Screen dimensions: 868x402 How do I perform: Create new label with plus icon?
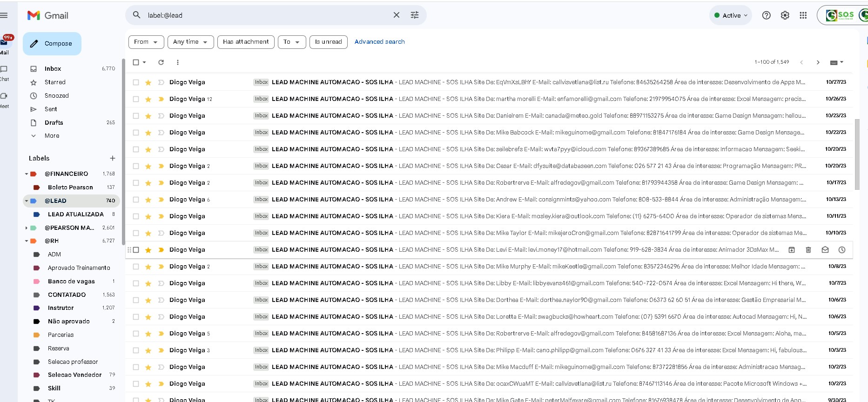[112, 158]
